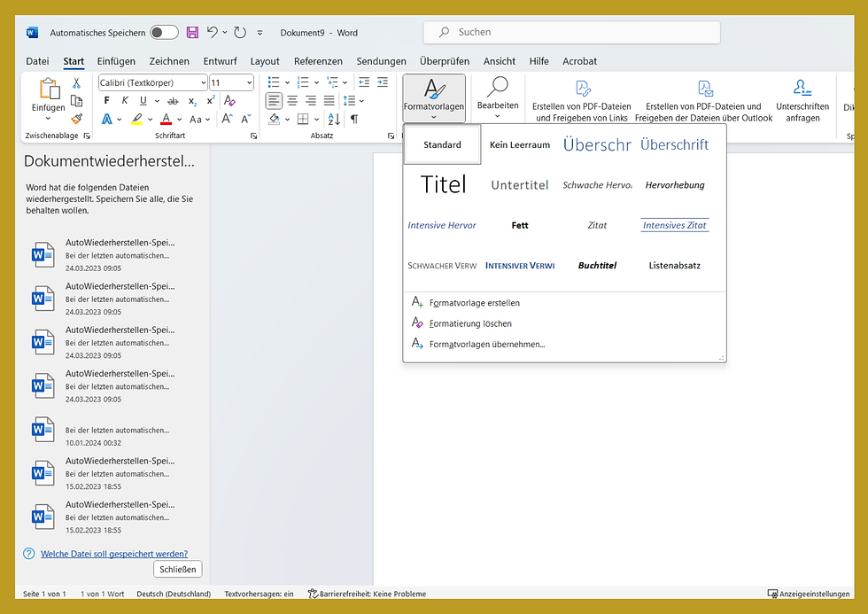Redo the last action

point(240,32)
